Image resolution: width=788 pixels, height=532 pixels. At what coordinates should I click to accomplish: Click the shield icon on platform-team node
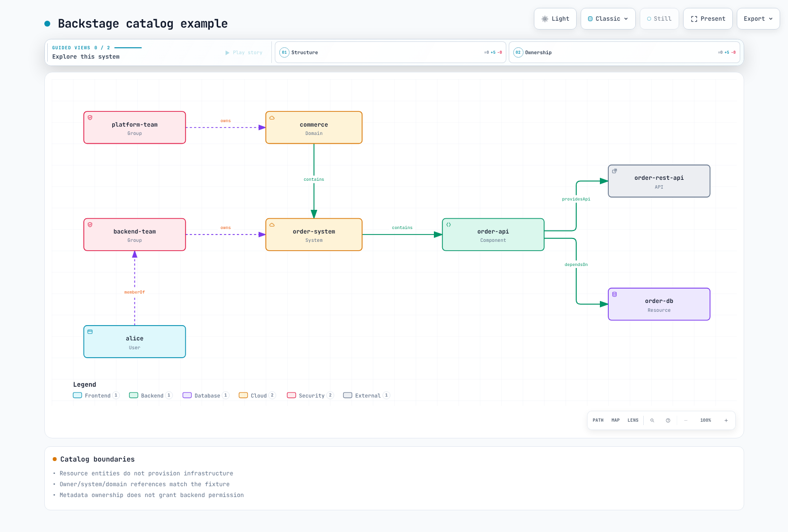coord(90,118)
